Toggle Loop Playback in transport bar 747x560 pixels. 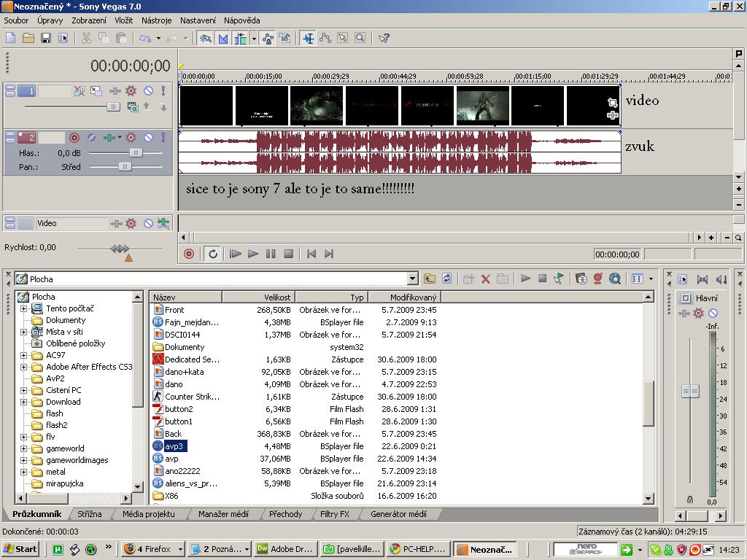pos(213,254)
